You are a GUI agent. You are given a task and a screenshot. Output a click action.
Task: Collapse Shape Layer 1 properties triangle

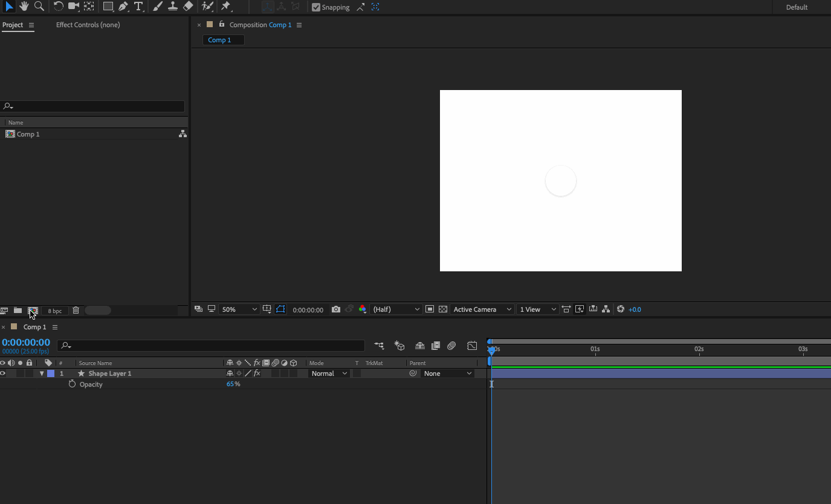[42, 373]
